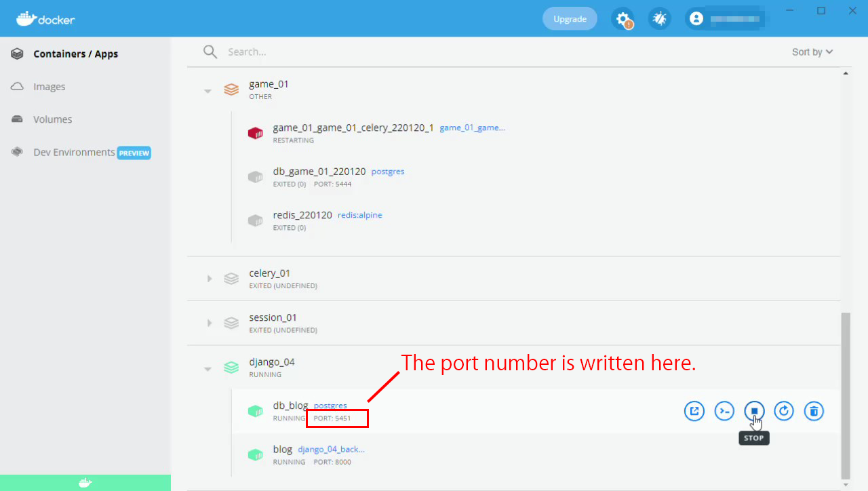Click the blog green container icon
Screen dimensions: 868x491
[255, 454]
